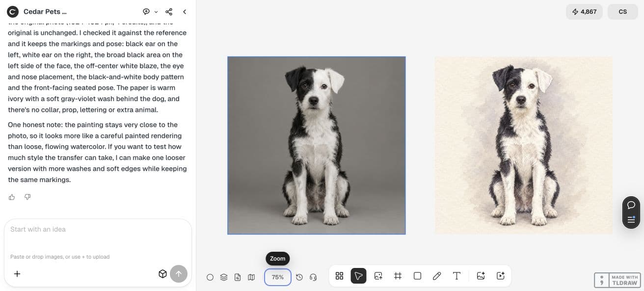Screen dimensions: 644x291
Task: Click 'Paste or drop images' hint text
Action: click(60, 257)
